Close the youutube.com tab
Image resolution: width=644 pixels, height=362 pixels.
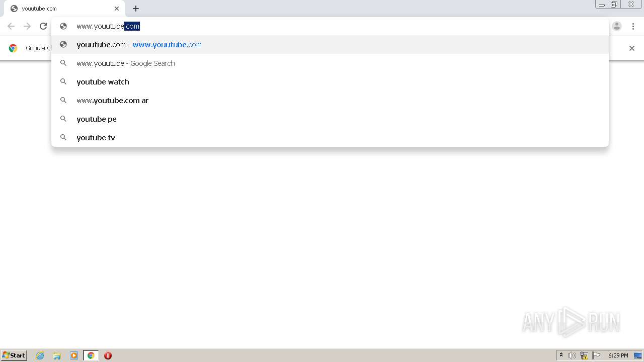click(x=117, y=9)
